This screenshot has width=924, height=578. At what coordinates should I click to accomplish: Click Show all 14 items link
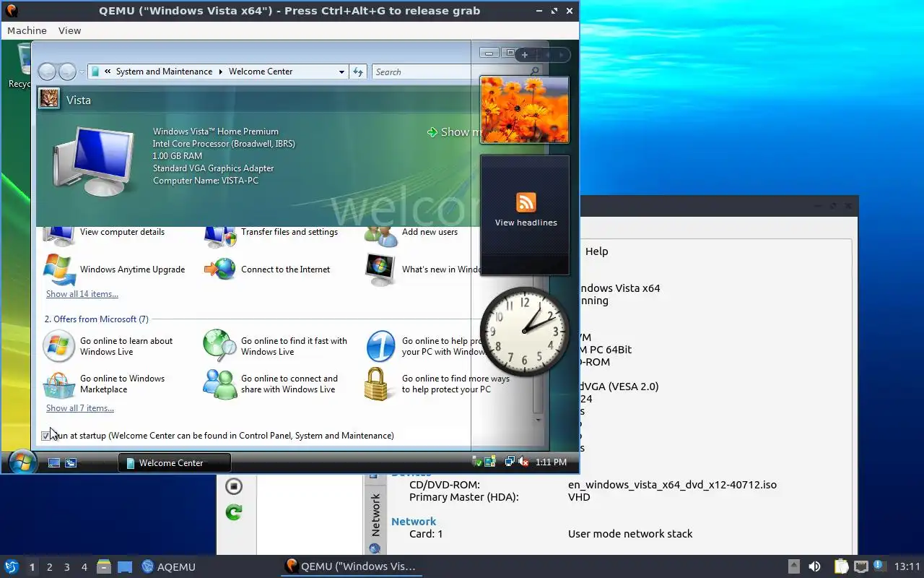tap(82, 294)
